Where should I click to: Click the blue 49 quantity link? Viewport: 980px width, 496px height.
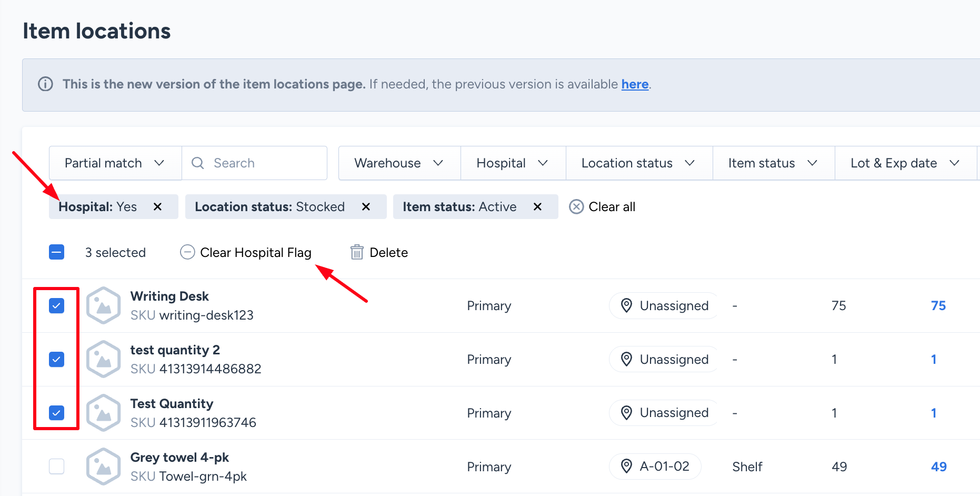click(x=939, y=467)
